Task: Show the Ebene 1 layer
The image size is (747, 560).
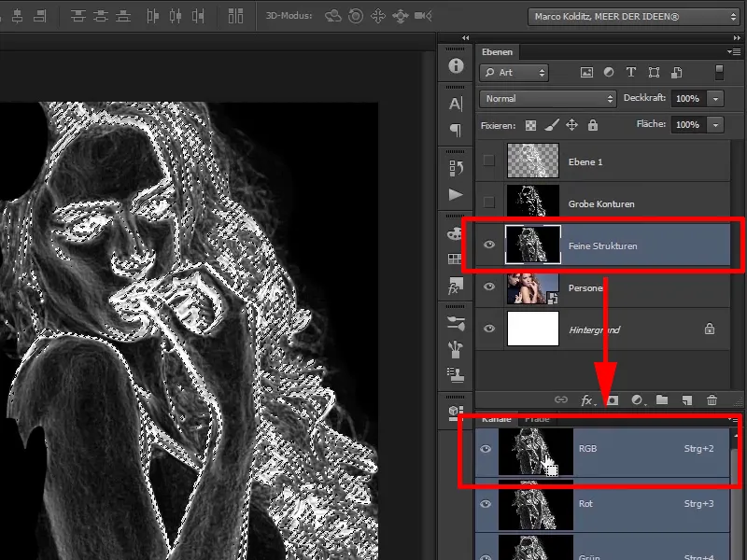Action: tap(488, 161)
